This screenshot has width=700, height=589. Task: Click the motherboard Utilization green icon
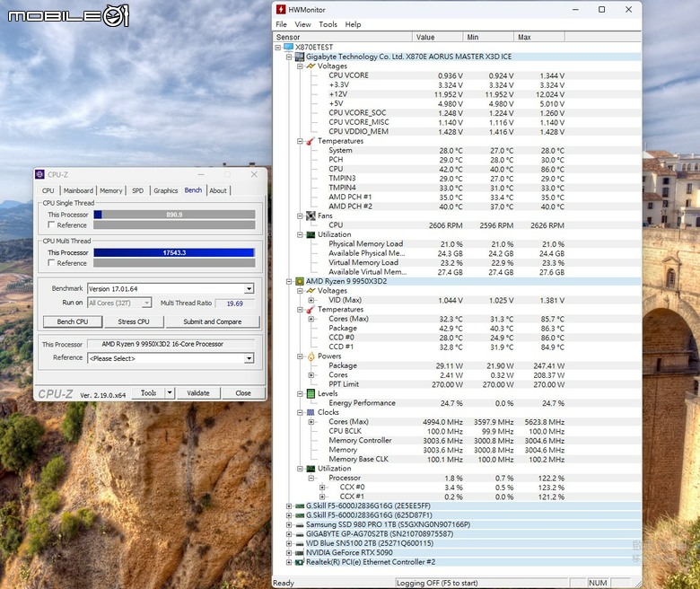(311, 234)
